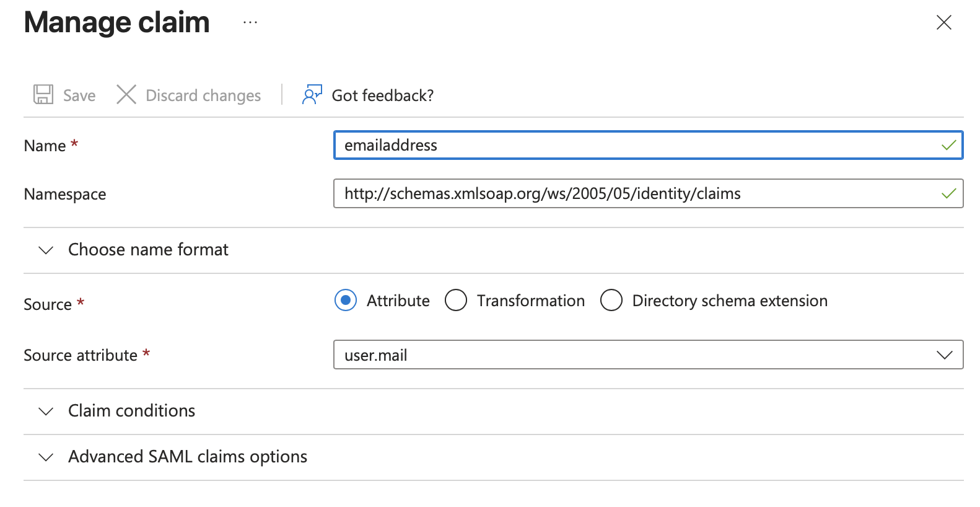Open the Got feedback? link
This screenshot has height=507, width=980.
point(382,95)
